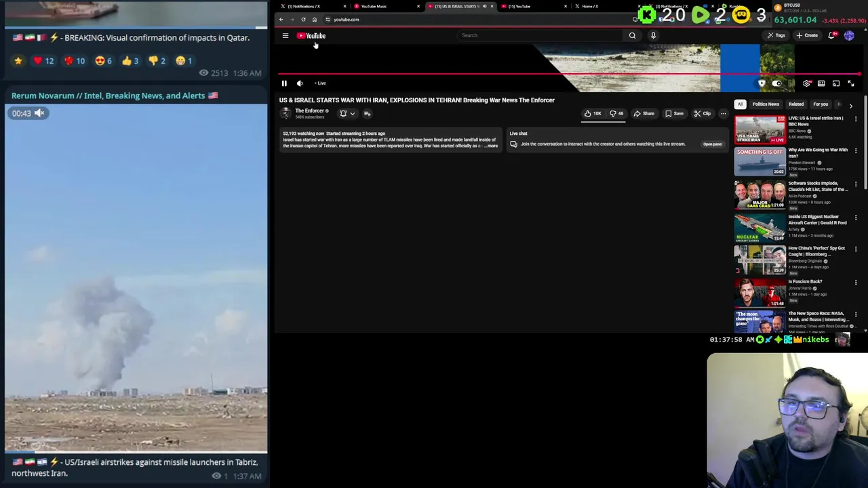Mute the YouTube player volume icon
The width and height of the screenshot is (868, 488).
[300, 83]
